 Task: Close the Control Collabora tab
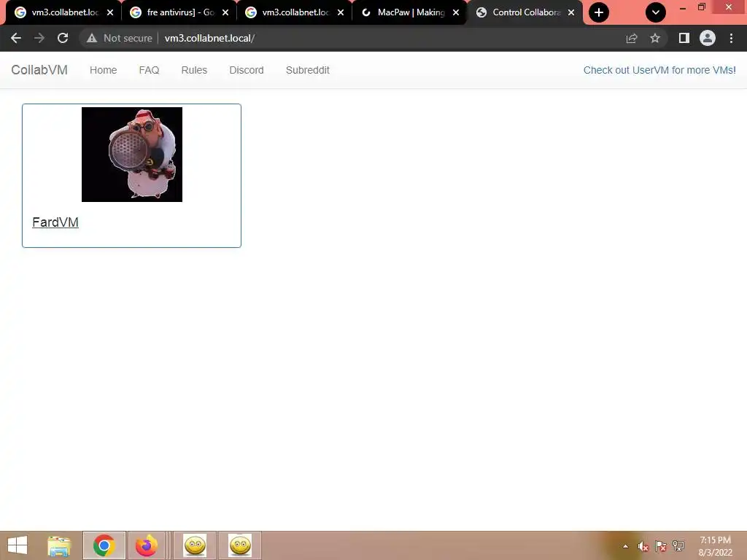click(x=571, y=12)
